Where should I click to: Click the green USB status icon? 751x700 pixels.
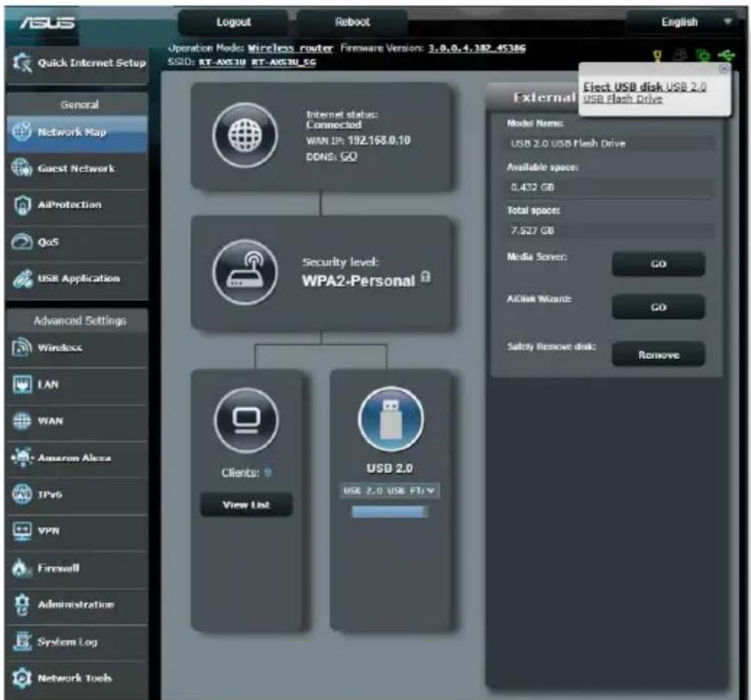pyautogui.click(x=726, y=56)
